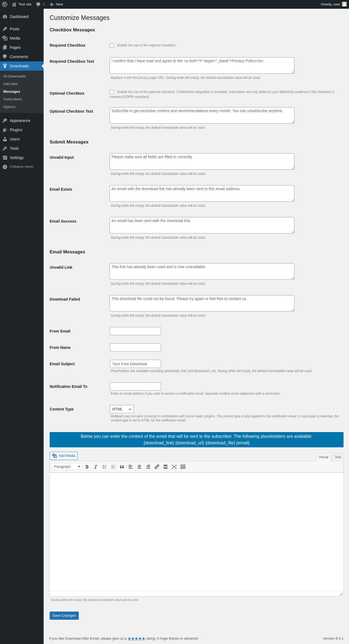The width and height of the screenshot is (349, 644).
Task: Enable distraction-free fullscreen mode
Action: (x=174, y=467)
